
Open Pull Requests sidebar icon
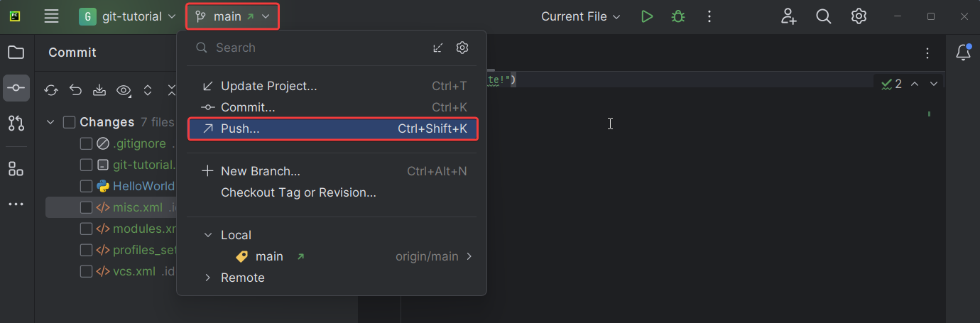(x=16, y=124)
